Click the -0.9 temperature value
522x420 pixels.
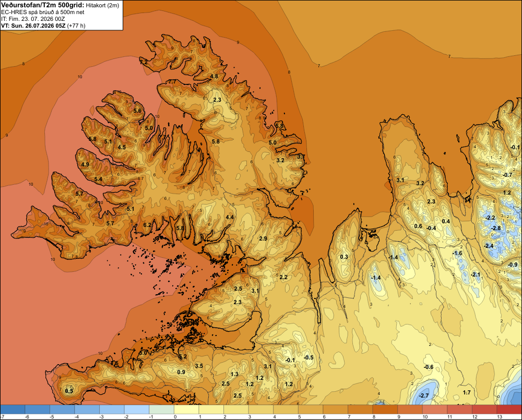pyautogui.click(x=513, y=265)
